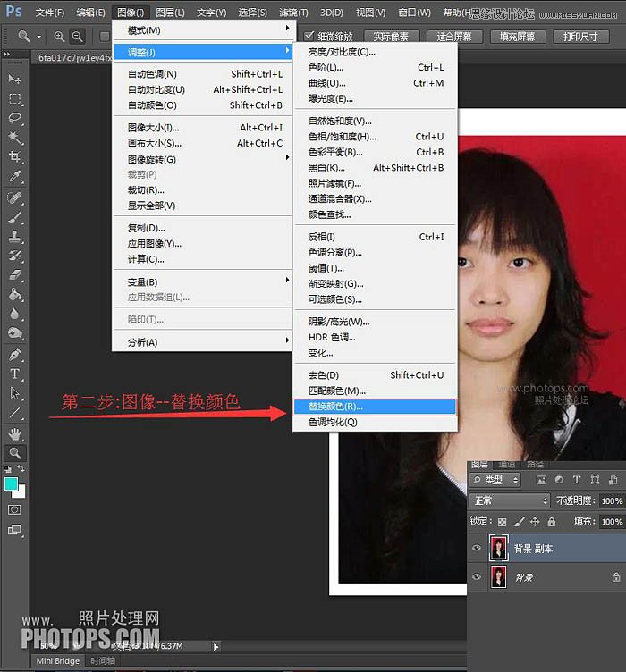
Task: Filter layers by type layer icon
Action: click(x=577, y=480)
